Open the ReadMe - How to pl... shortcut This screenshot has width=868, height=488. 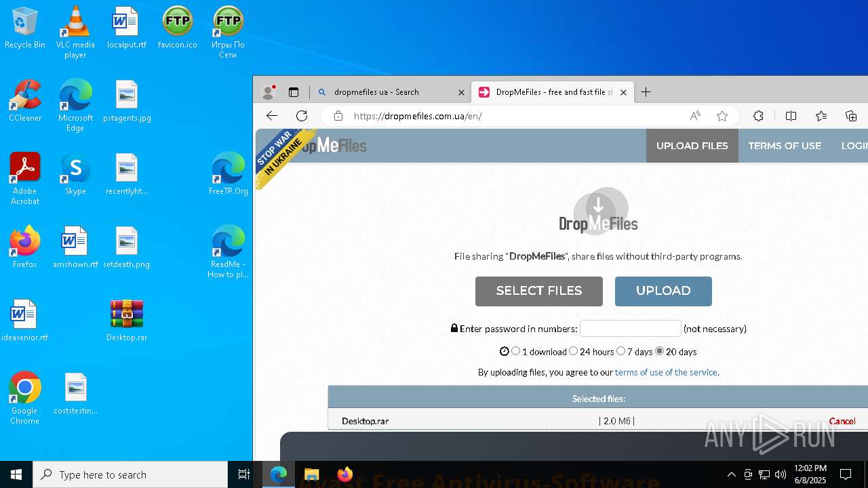228,251
